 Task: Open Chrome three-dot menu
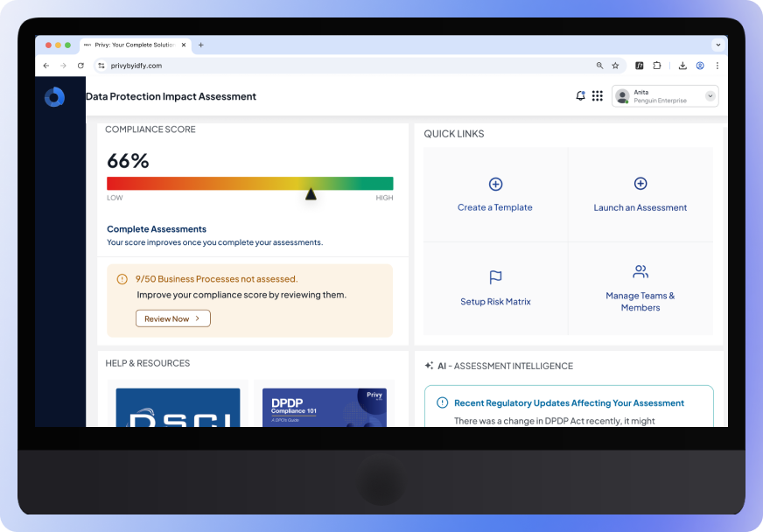point(717,66)
